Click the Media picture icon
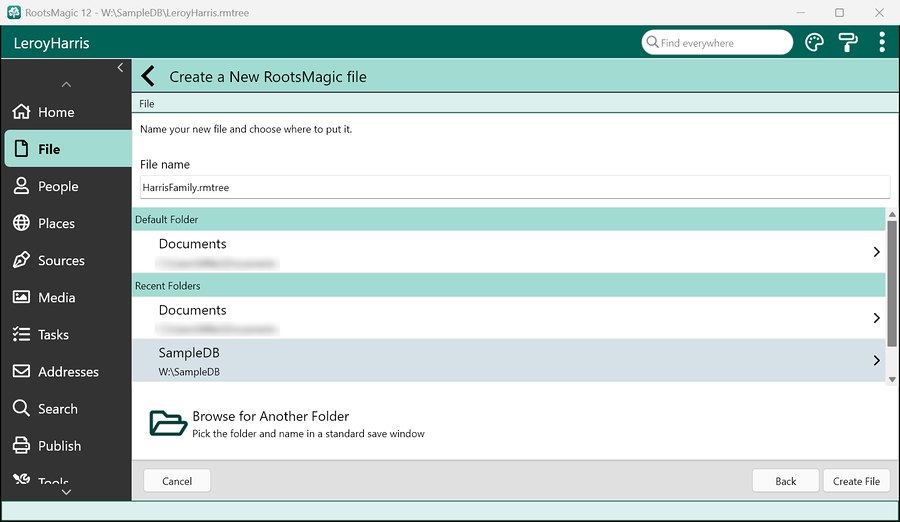900x522 pixels. tap(21, 297)
